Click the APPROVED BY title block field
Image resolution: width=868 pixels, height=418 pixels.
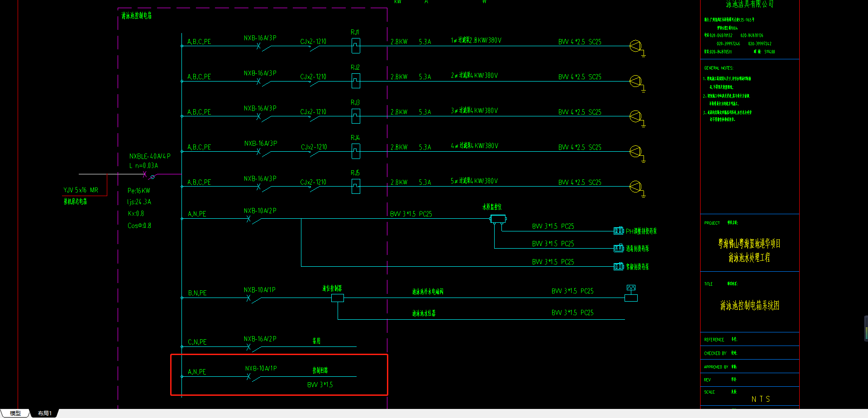(716, 367)
